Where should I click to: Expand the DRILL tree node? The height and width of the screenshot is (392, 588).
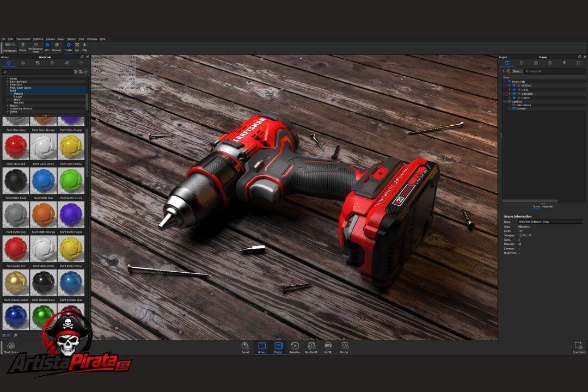tap(509, 90)
